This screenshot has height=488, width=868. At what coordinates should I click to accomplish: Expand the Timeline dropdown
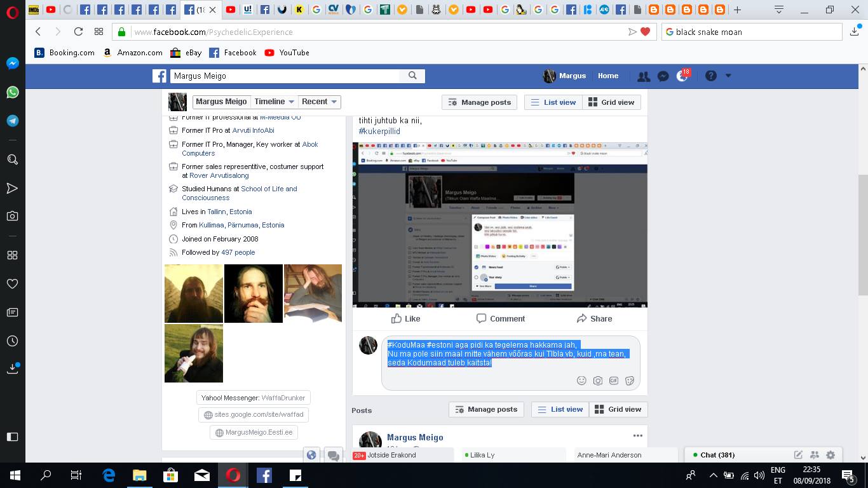(274, 102)
